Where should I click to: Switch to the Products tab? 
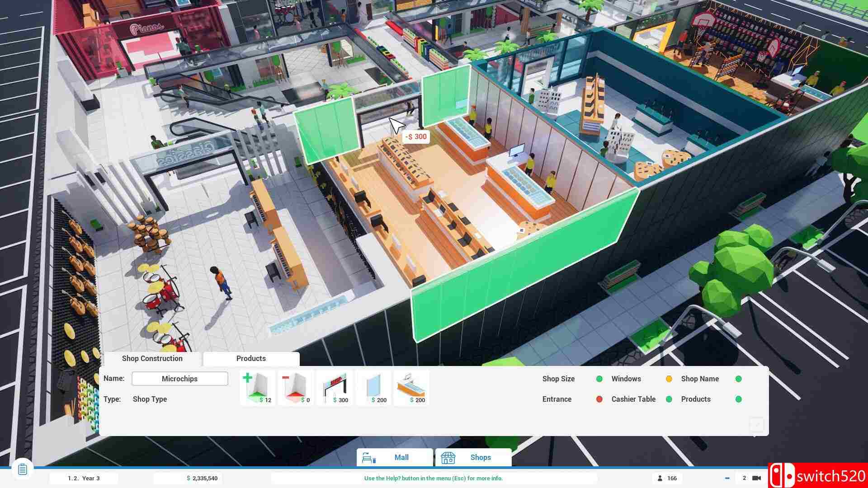point(251,359)
